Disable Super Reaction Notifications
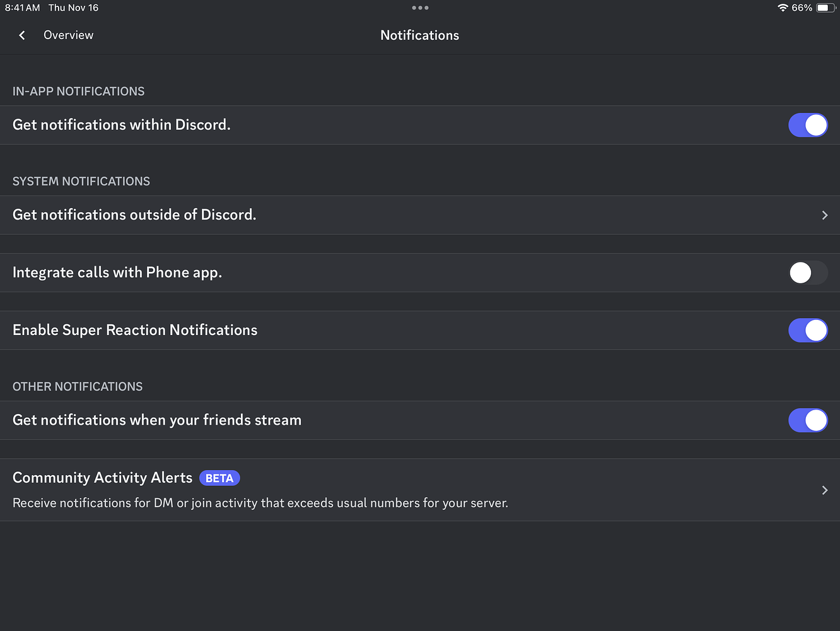This screenshot has width=840, height=631. [808, 330]
